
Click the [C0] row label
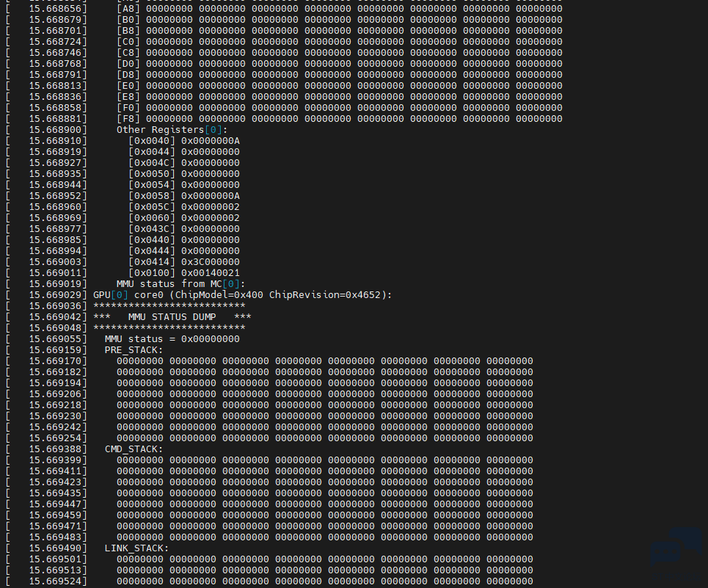click(128, 42)
